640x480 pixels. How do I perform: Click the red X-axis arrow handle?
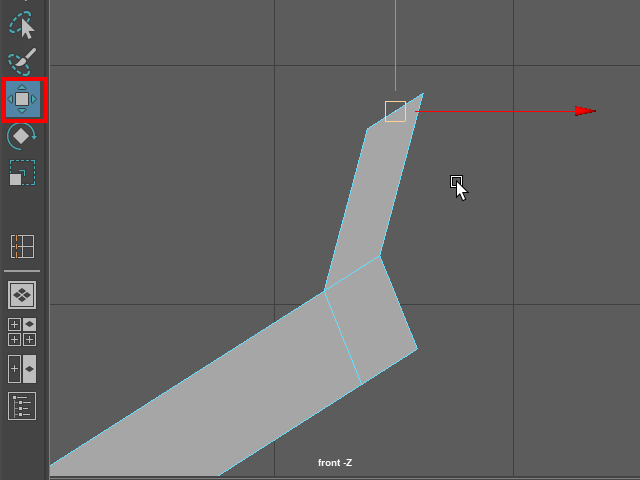coord(585,111)
